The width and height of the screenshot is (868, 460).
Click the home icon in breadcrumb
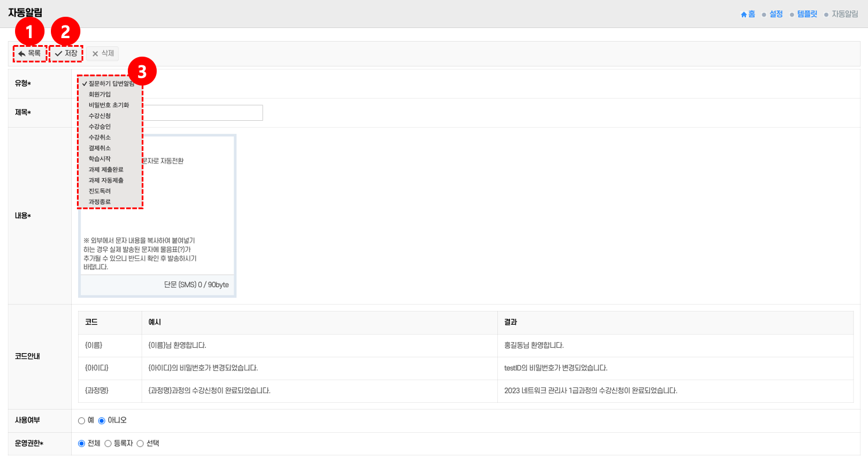[x=744, y=14]
